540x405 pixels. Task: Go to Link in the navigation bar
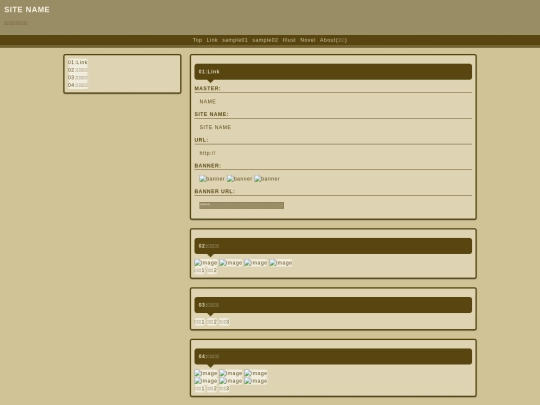(212, 40)
